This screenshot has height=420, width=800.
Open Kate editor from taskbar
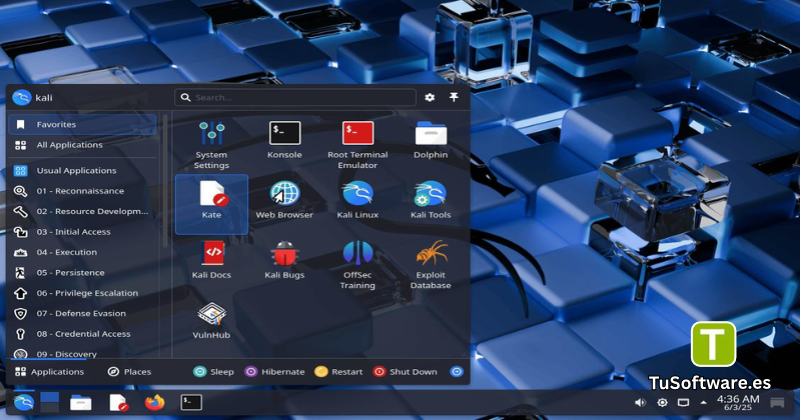pyautogui.click(x=118, y=403)
